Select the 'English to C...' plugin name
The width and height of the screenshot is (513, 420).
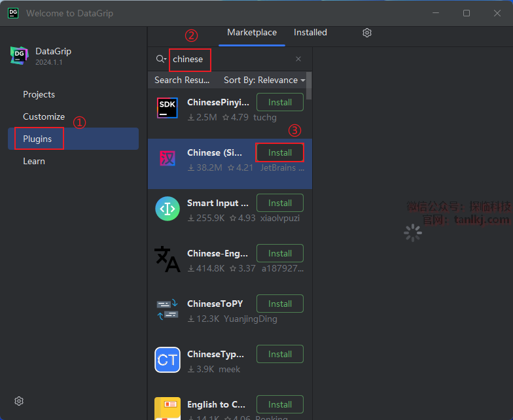pyautogui.click(x=216, y=404)
